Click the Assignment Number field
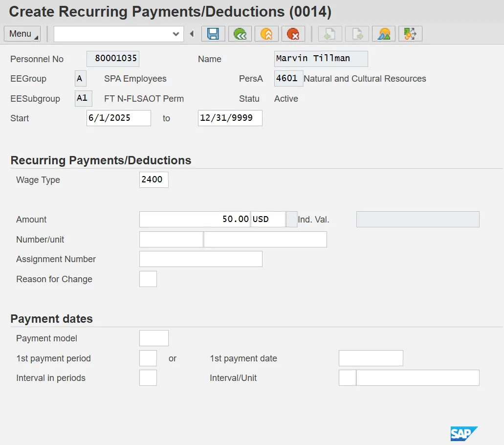Image resolution: width=504 pixels, height=445 pixels. pyautogui.click(x=200, y=259)
